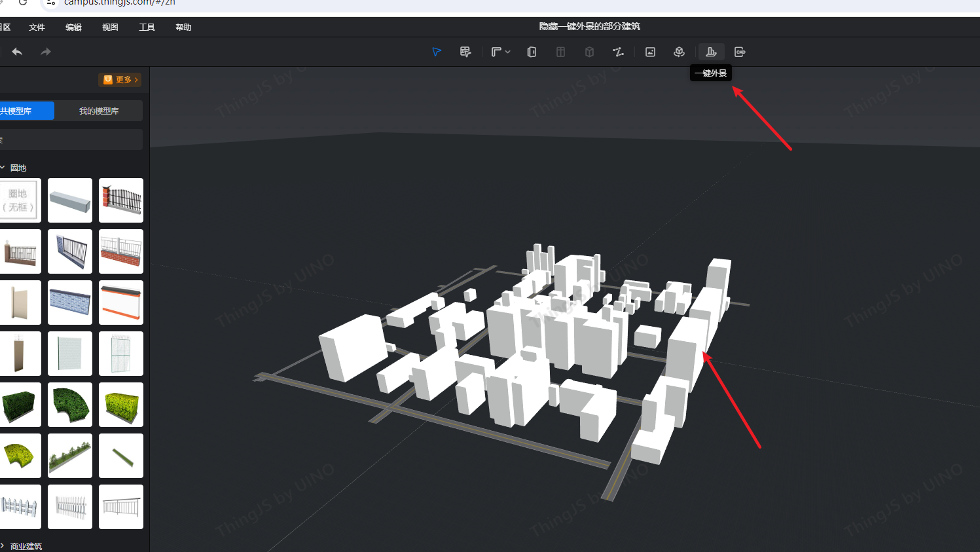Open the 帮助 menu
The image size is (980, 552).
coord(183,27)
